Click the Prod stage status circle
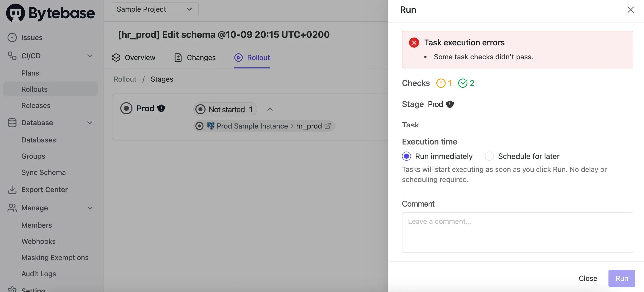This screenshot has width=644, height=292. click(126, 108)
